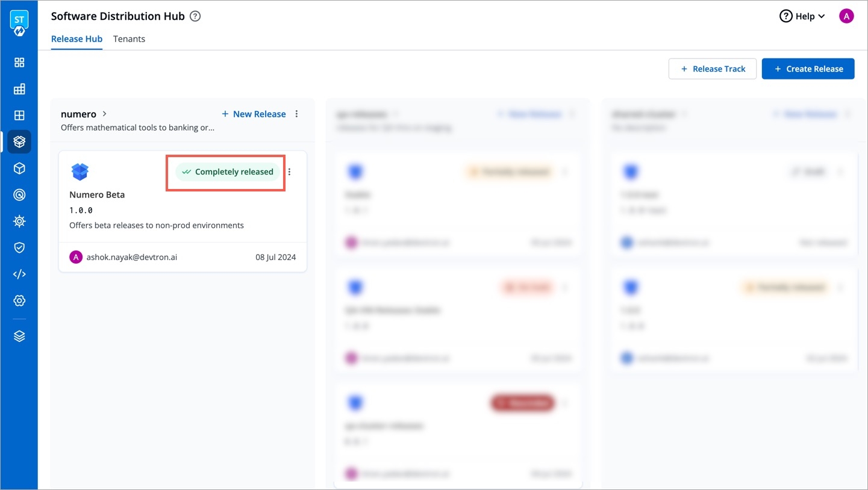
Task: Click the stacked-blocks Jobs icon in sidebar
Action: pos(19,89)
